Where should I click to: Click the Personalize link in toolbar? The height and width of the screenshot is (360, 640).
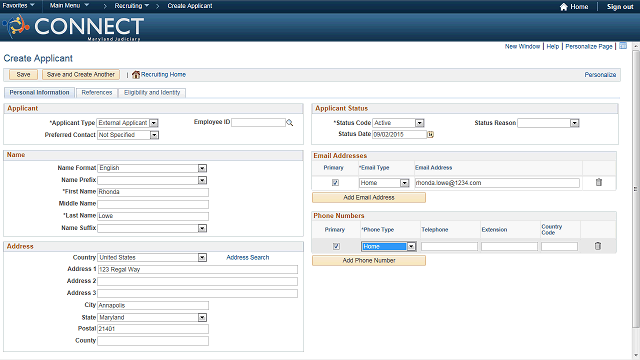point(600,75)
